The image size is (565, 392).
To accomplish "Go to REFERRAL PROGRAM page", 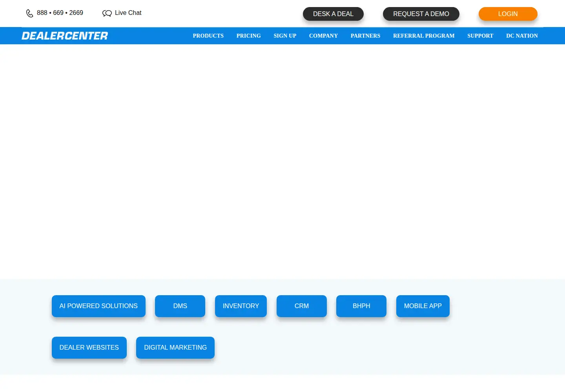I will point(424,36).
